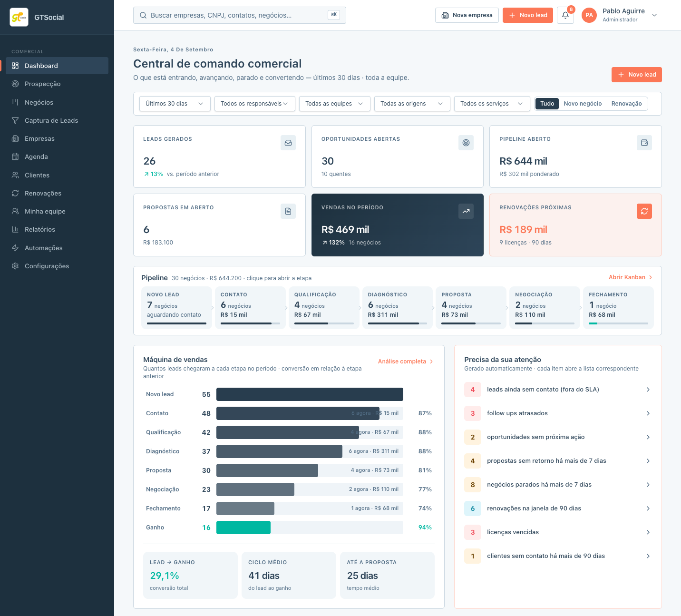
Task: Click the Vendas no Período trend icon
Action: pos(466,211)
